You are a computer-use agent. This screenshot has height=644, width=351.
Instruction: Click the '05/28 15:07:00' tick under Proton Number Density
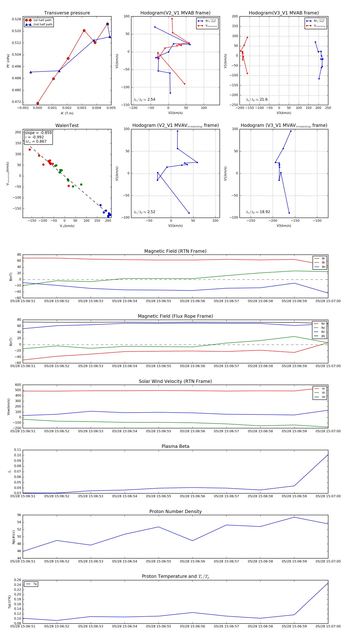pyautogui.click(x=328, y=561)
